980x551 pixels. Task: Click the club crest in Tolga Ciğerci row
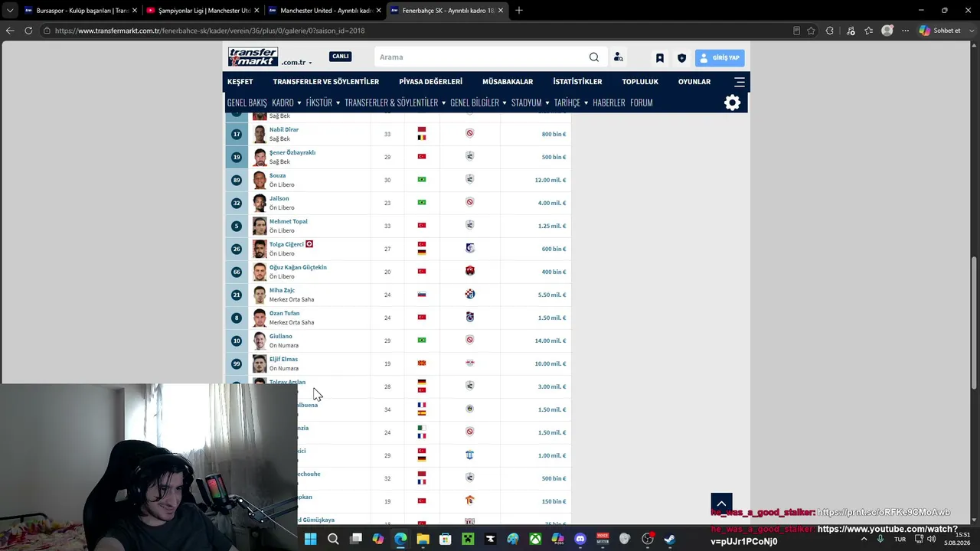[x=470, y=248]
